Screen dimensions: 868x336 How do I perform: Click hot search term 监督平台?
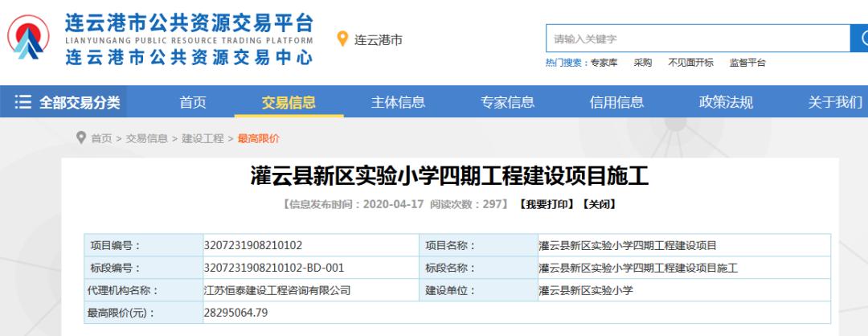coord(747,63)
